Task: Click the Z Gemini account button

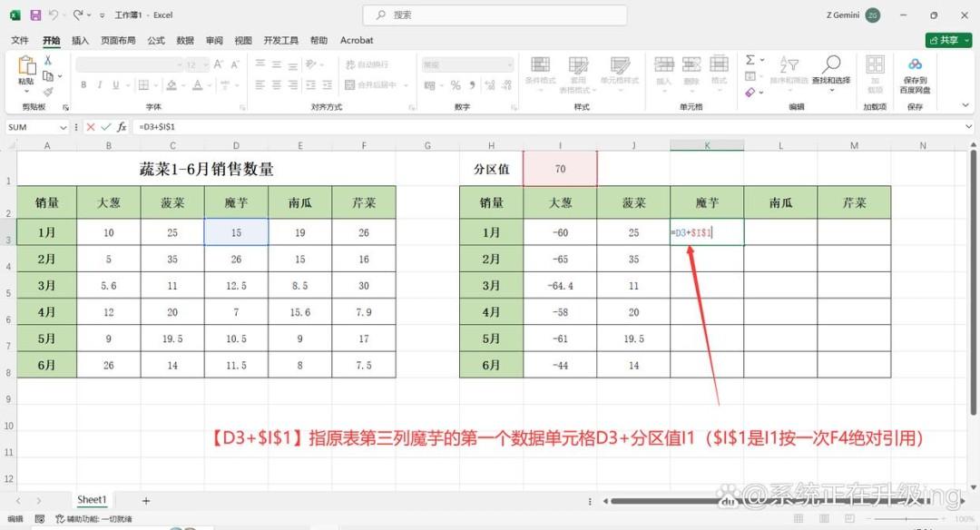Action: [853, 15]
